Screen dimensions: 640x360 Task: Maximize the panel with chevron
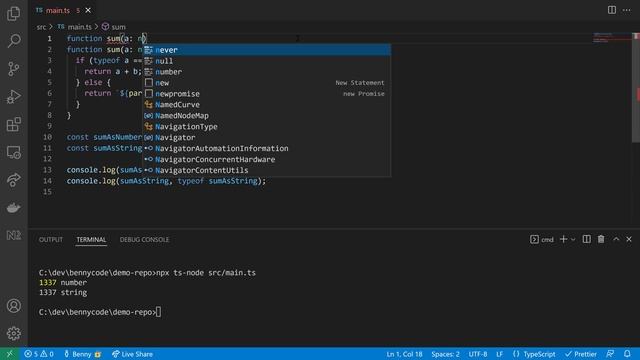(616, 240)
